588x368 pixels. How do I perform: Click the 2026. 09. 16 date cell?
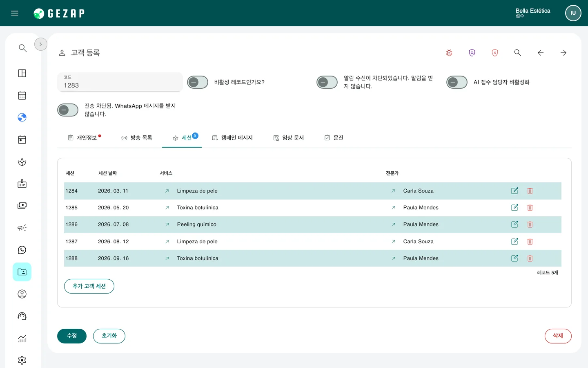(x=114, y=258)
